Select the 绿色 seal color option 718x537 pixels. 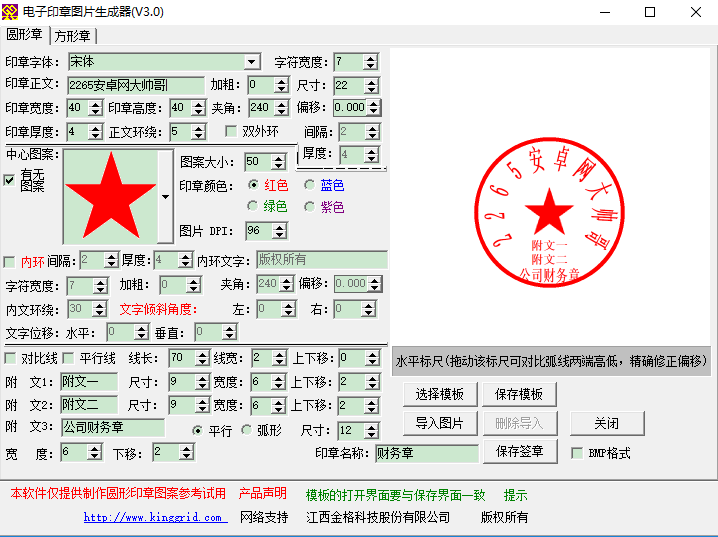point(252,207)
